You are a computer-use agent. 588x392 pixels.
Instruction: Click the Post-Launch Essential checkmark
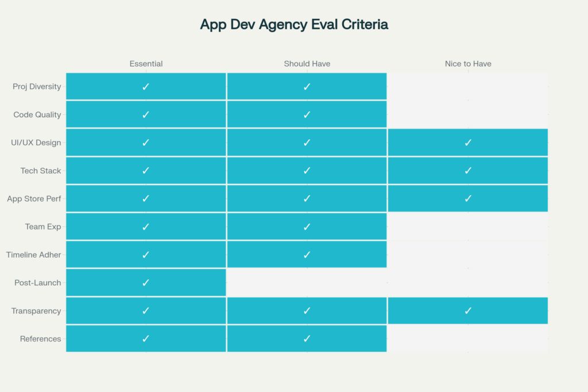click(146, 282)
